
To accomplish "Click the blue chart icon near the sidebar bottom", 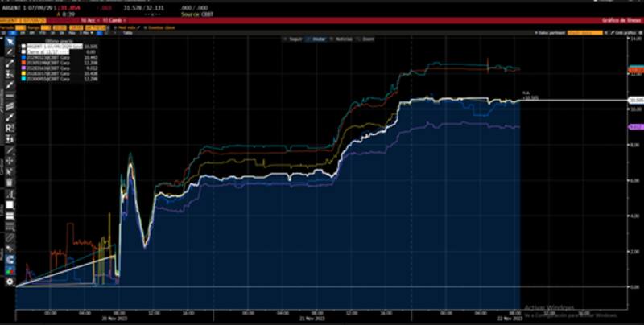I will (10, 260).
